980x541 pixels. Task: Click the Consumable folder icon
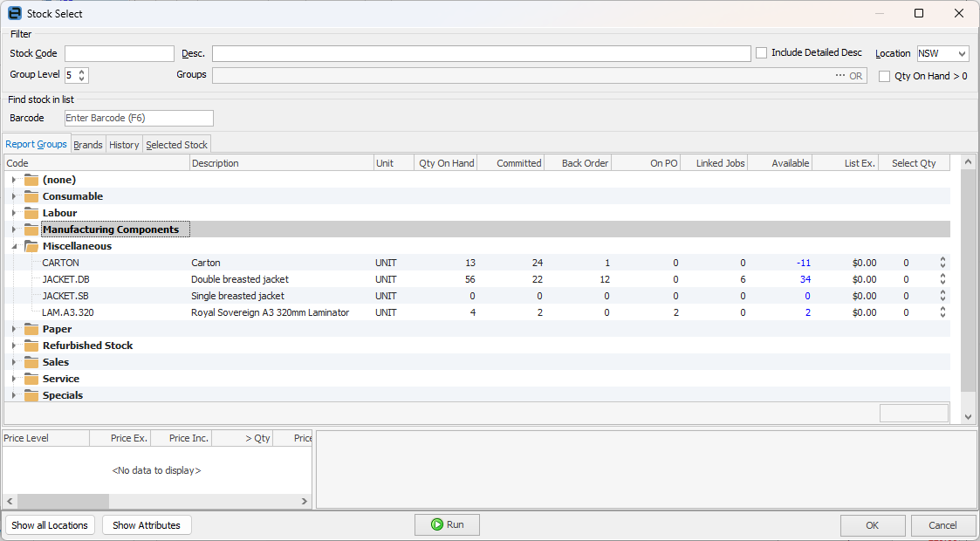coord(31,196)
